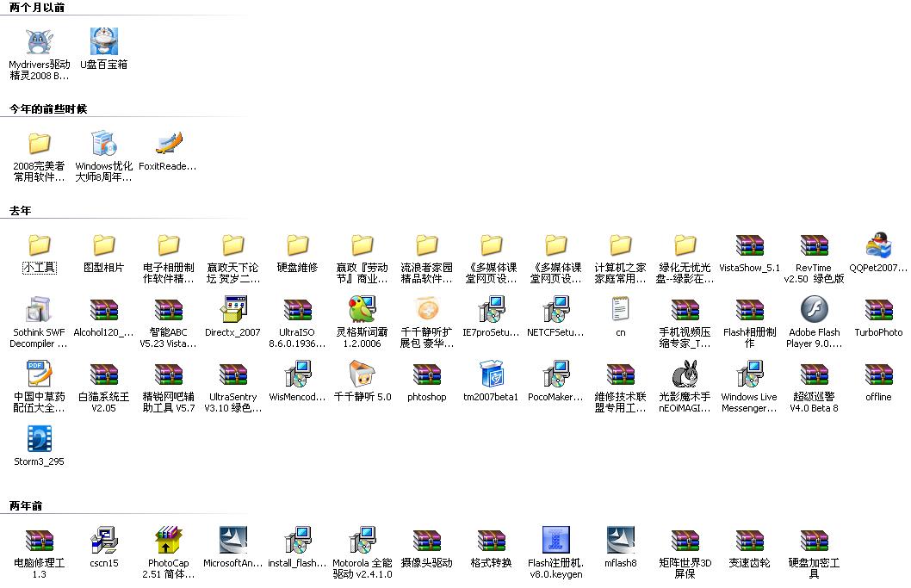Select the Sothink SWF Decompiler file
The height and width of the screenshot is (588, 911).
[39, 310]
